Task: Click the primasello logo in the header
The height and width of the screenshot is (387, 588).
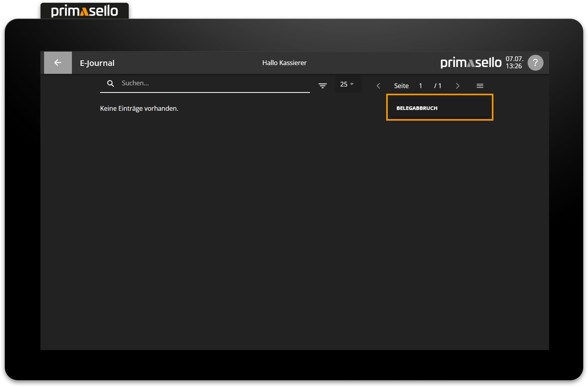Action: [x=470, y=62]
